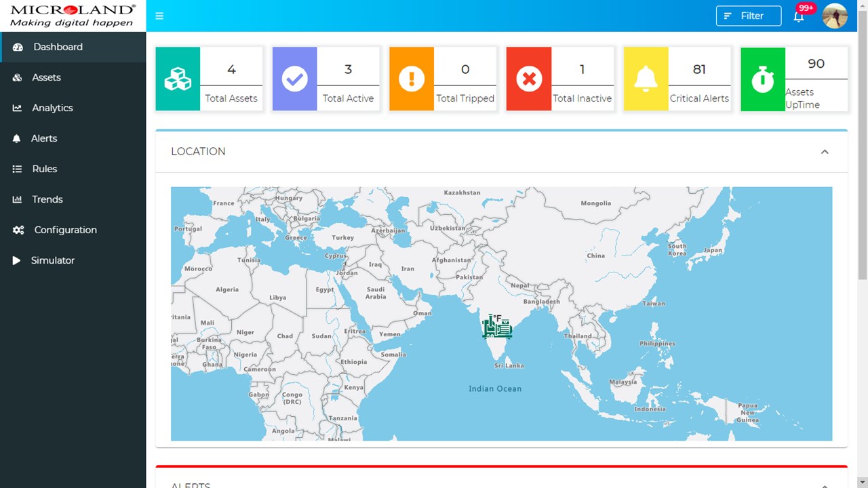
Task: Click the Microland logo
Action: (73, 16)
